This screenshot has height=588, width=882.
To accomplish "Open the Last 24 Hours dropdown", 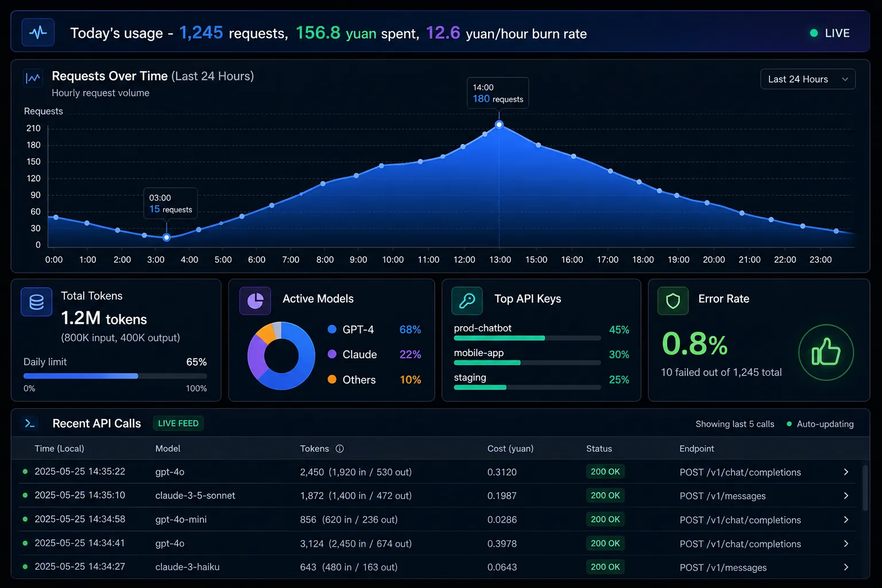I will (808, 79).
